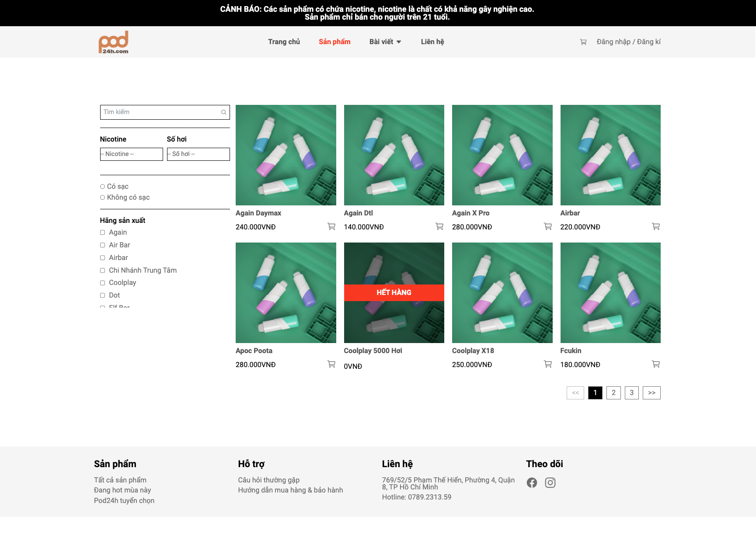Open the Nicotine dropdown filter
The width and height of the screenshot is (756, 541).
pyautogui.click(x=131, y=154)
